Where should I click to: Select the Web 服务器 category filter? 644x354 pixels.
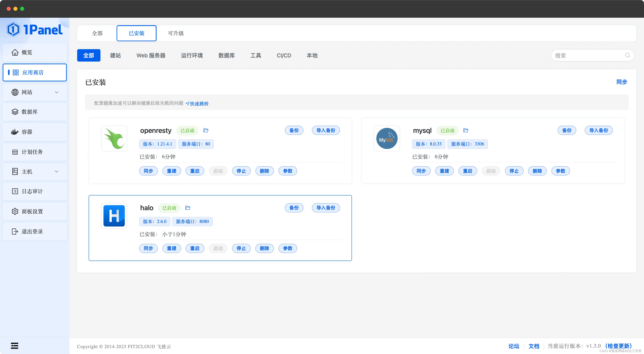[x=151, y=56]
